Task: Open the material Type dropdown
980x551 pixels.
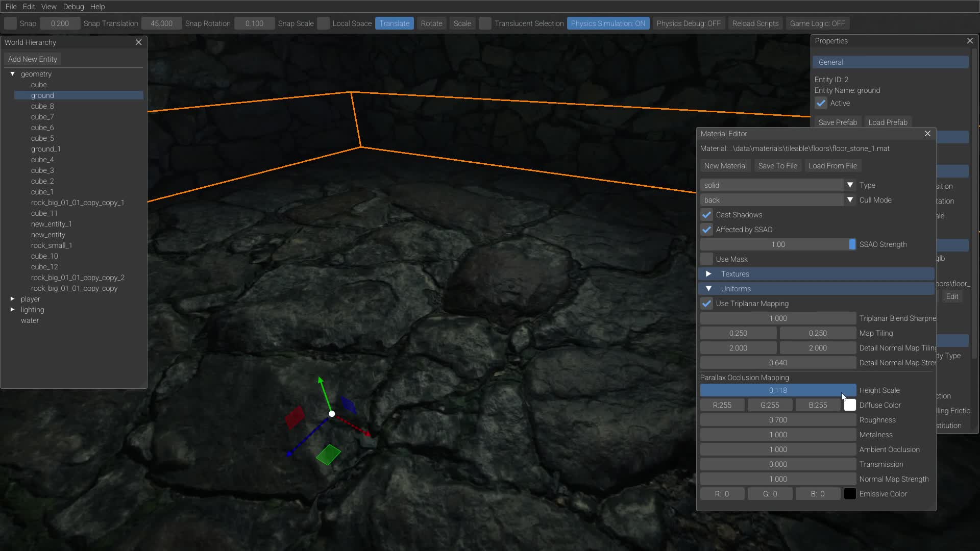Action: point(778,185)
